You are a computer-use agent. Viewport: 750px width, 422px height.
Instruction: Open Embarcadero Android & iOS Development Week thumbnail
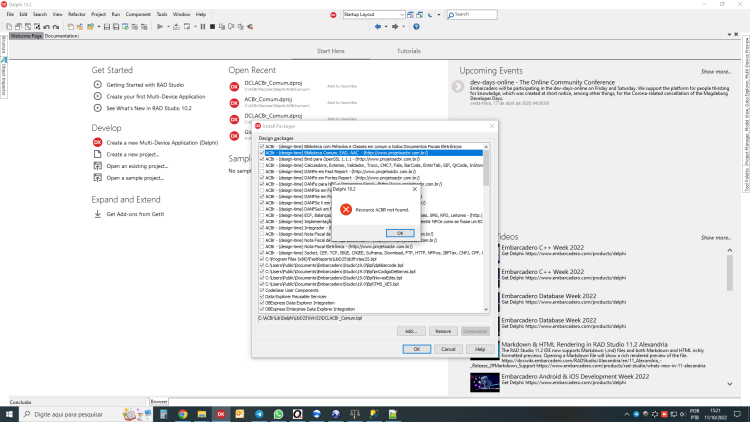pos(485,382)
